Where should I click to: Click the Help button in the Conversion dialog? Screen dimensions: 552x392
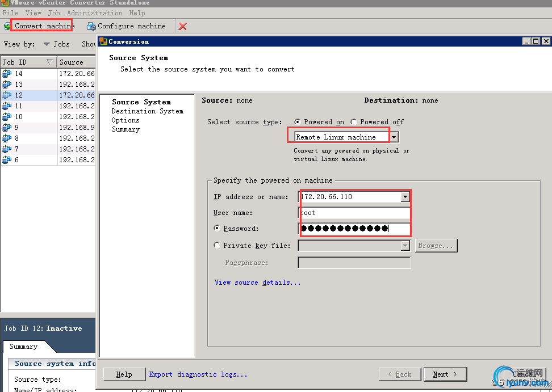[124, 374]
